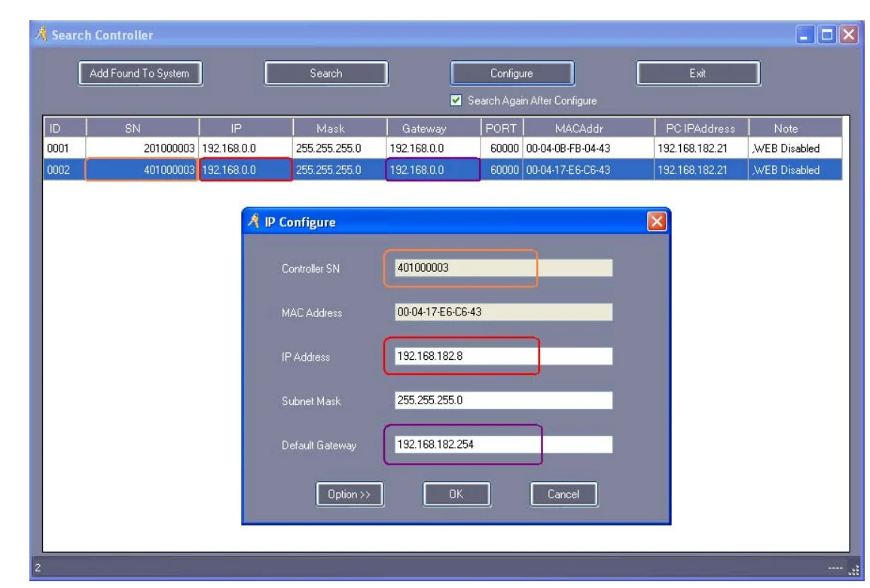Sort by the IP column header
This screenshot has height=588, width=870.
pyautogui.click(x=246, y=128)
